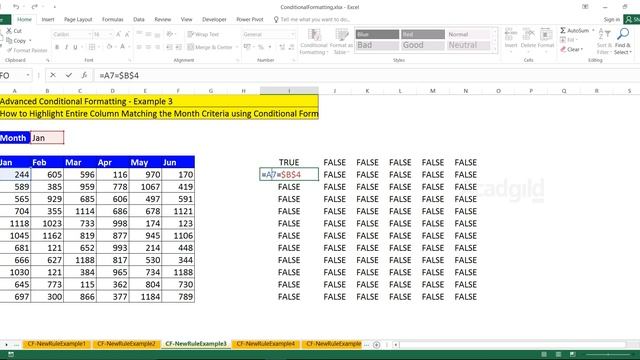
Task: Expand the Copy dropdown arrow
Action: (x=30, y=41)
